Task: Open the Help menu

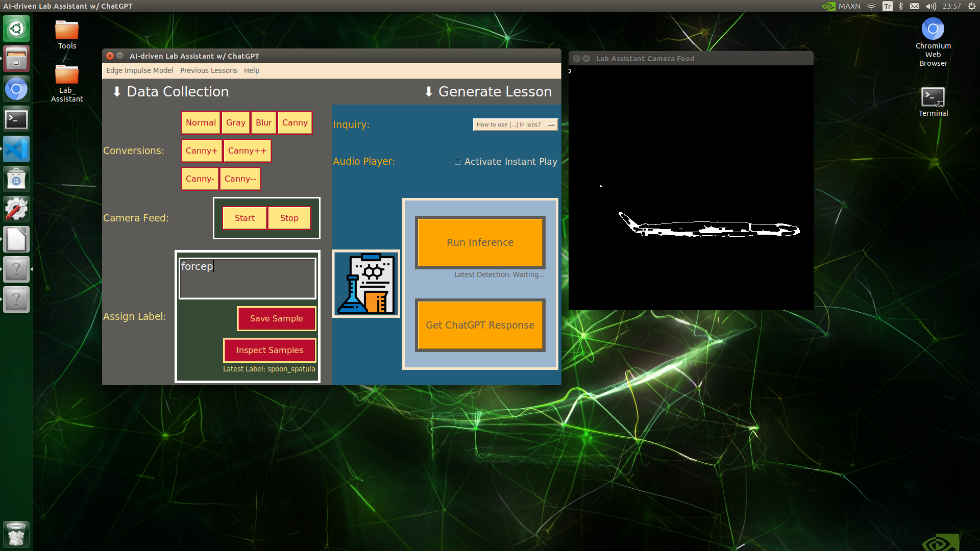Action: (251, 70)
